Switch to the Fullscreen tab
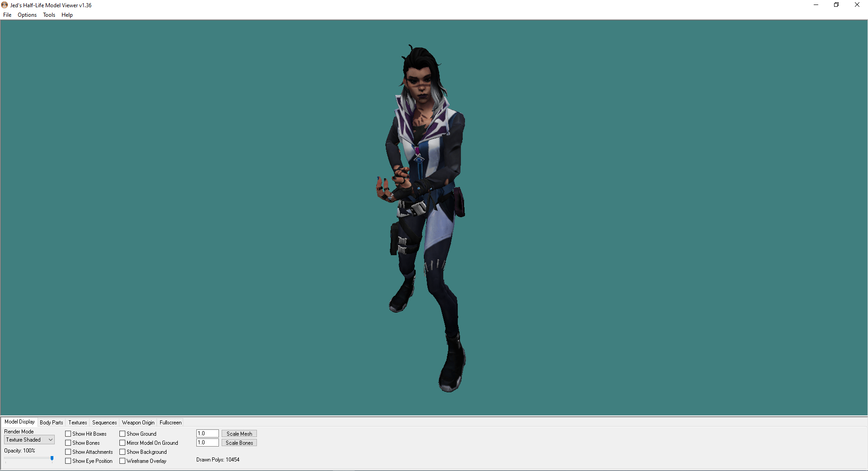The height and width of the screenshot is (471, 868). 171,423
